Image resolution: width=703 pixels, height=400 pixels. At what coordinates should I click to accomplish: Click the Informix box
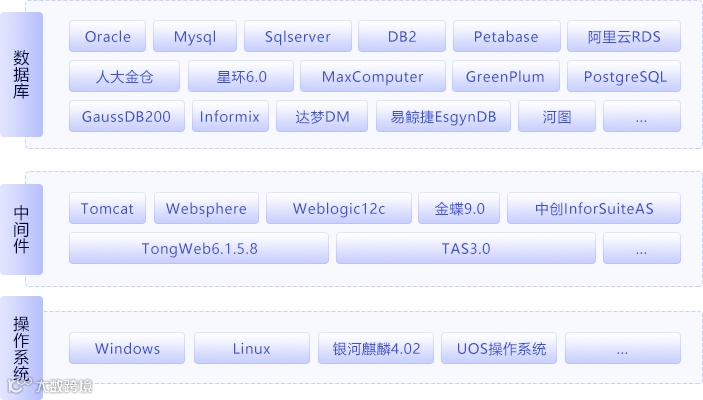coord(230,116)
